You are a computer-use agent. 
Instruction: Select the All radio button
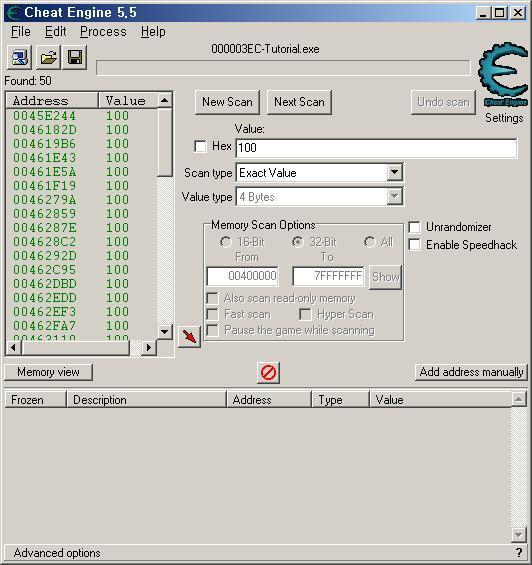370,242
